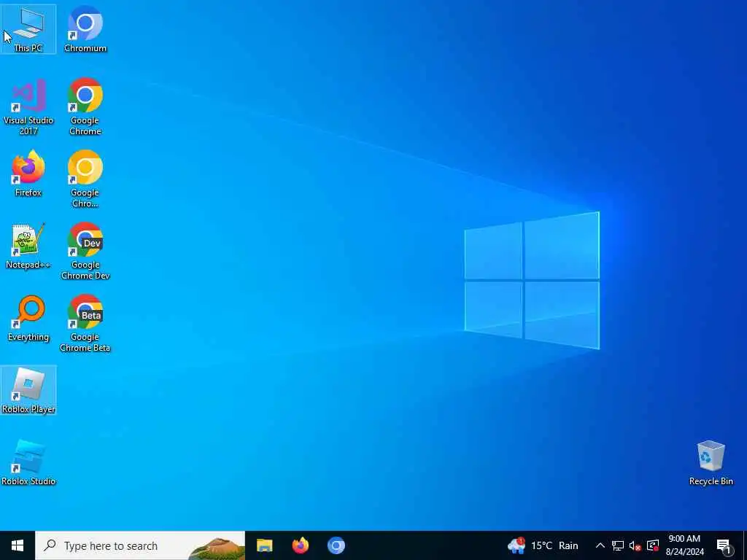Select the Recycle Bin icon

[x=711, y=462]
